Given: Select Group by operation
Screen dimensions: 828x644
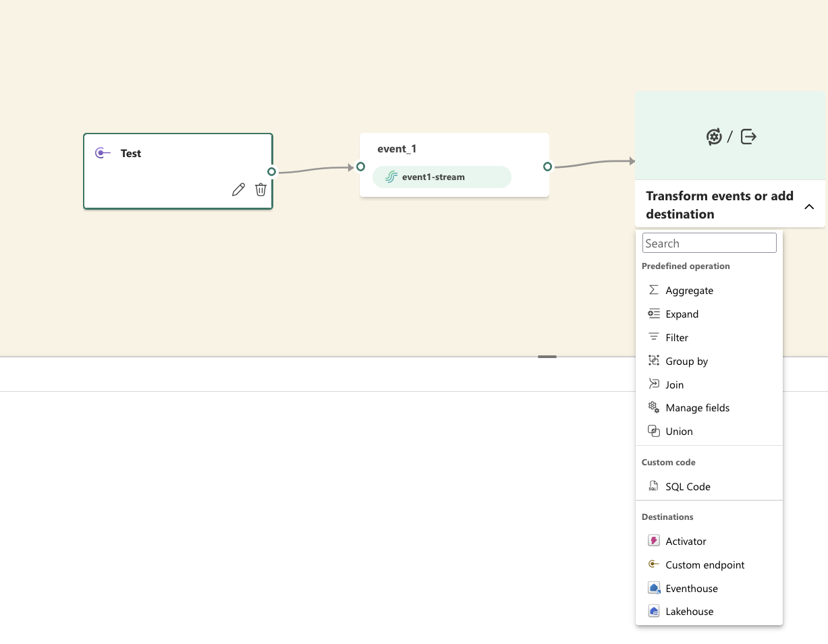Looking at the screenshot, I should pos(686,361).
